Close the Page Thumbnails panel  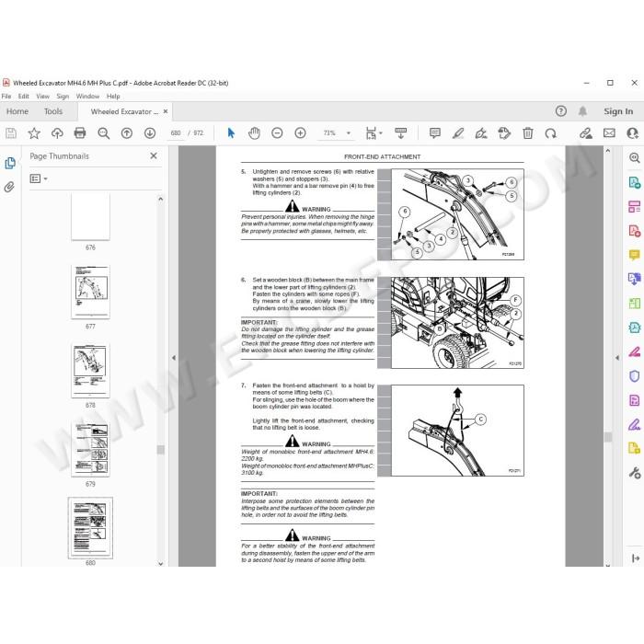point(154,156)
